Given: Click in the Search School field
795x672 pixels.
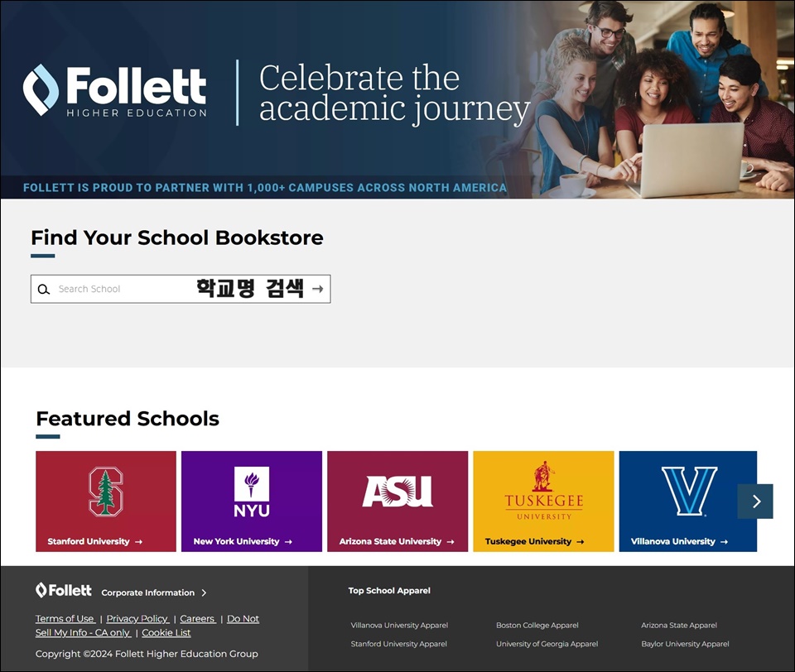Looking at the screenshot, I should pos(181,289).
